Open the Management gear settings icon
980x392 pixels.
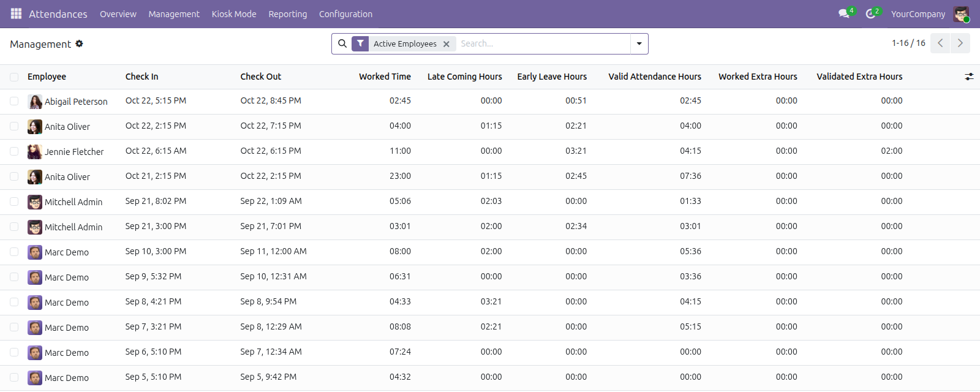coord(79,43)
